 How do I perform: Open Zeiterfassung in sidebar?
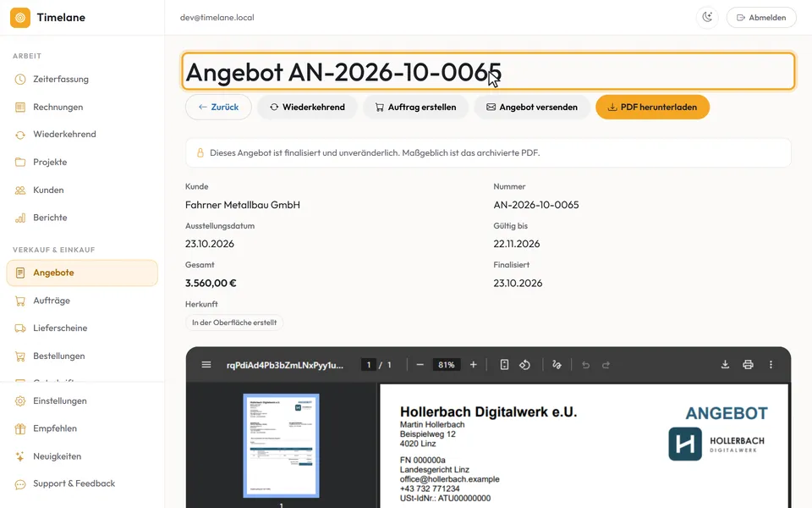click(x=82, y=80)
